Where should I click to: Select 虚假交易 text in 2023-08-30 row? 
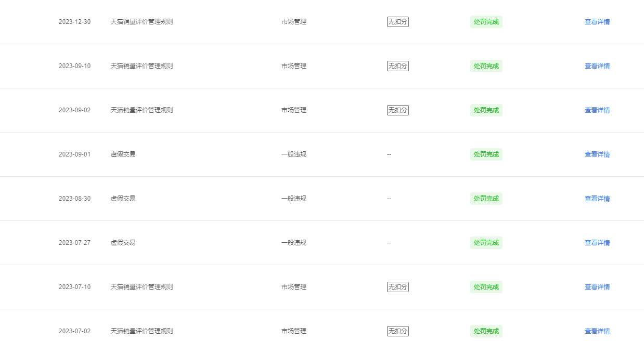(123, 199)
